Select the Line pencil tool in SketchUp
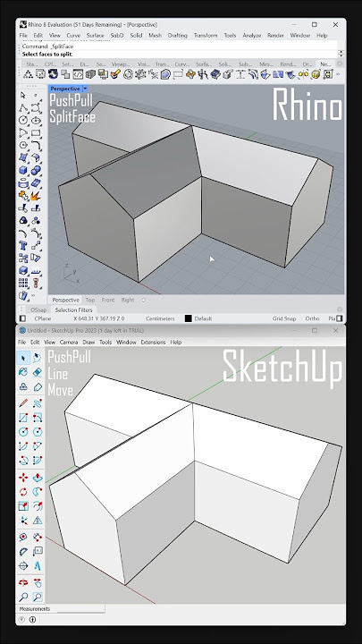Image resolution: width=362 pixels, height=644 pixels. 23,402
